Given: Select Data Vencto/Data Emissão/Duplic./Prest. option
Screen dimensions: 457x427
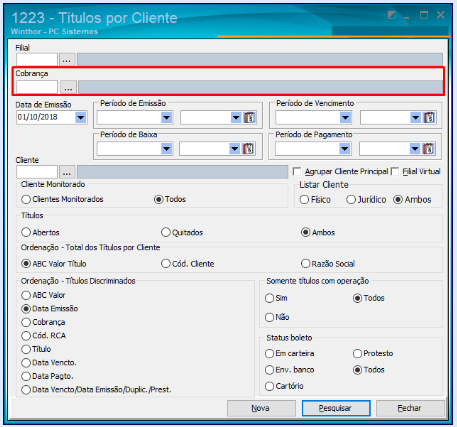Looking at the screenshot, I should click(x=26, y=390).
